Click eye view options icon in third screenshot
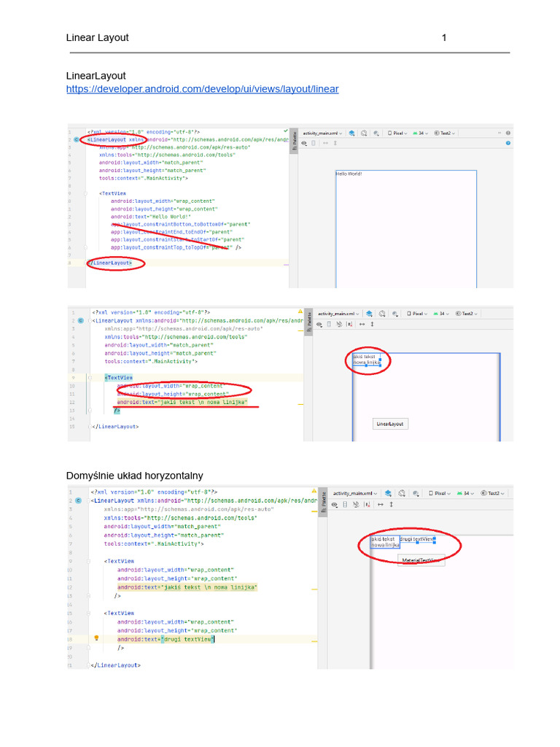Image resolution: width=560 pixels, height=747 pixels. pyautogui.click(x=335, y=505)
